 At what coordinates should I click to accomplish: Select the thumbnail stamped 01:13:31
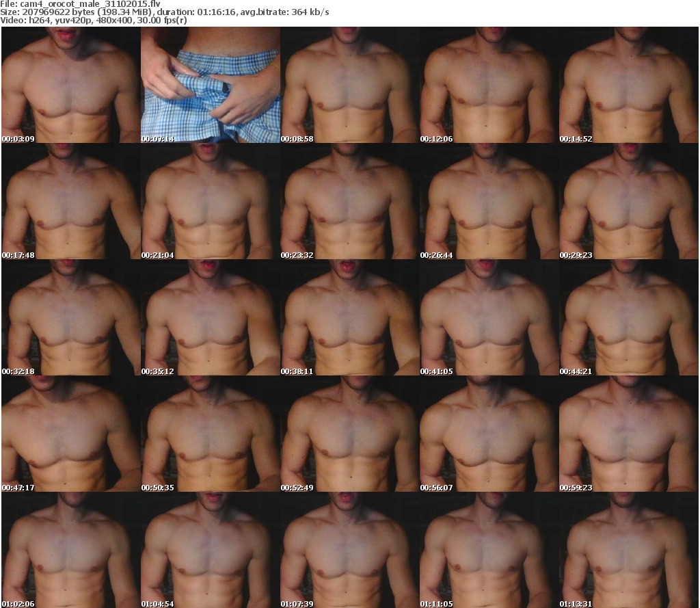click(629, 550)
